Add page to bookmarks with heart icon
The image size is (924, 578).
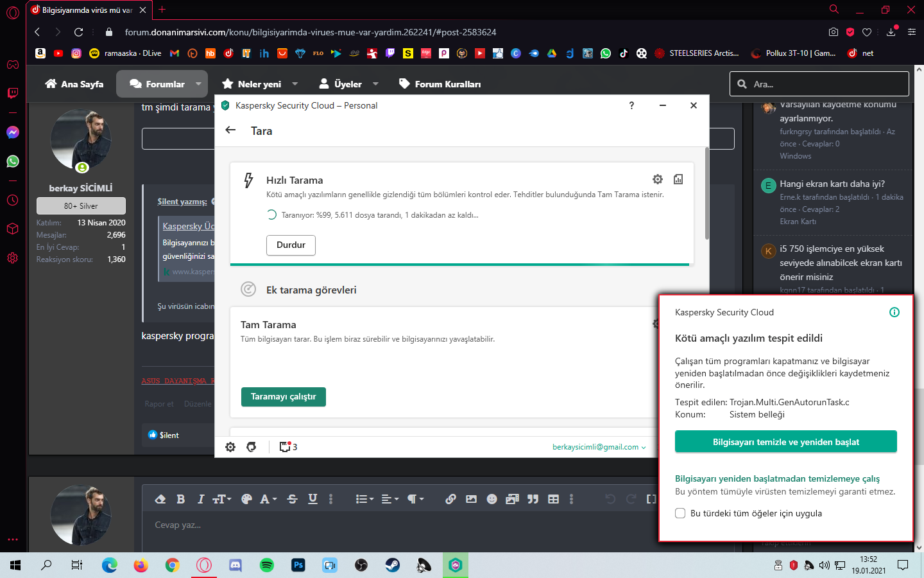pos(867,32)
